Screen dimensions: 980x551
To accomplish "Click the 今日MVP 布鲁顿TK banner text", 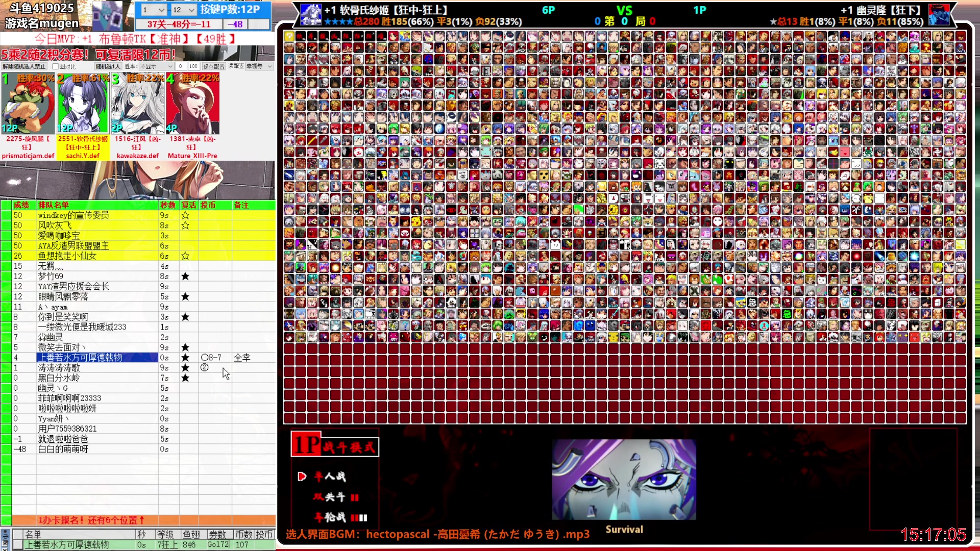I will 135,39.
